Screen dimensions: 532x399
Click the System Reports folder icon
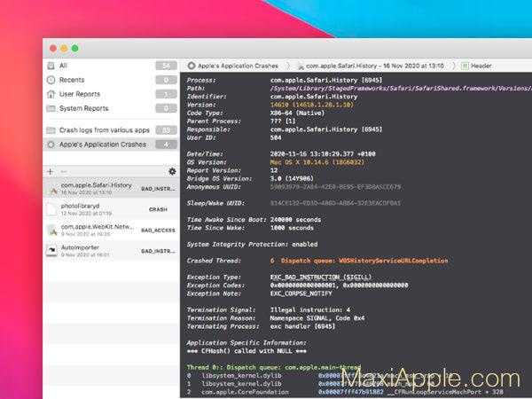[51, 108]
